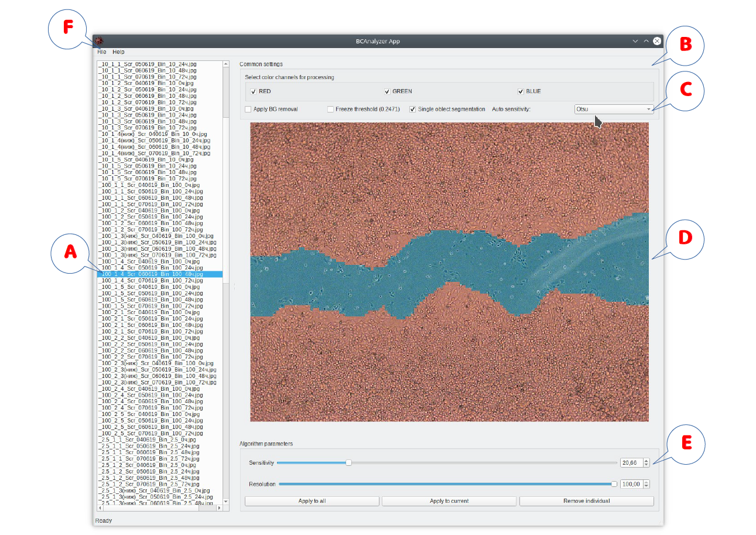Click the Sensitivity slider handle
The width and height of the screenshot is (756, 535).
(x=349, y=462)
